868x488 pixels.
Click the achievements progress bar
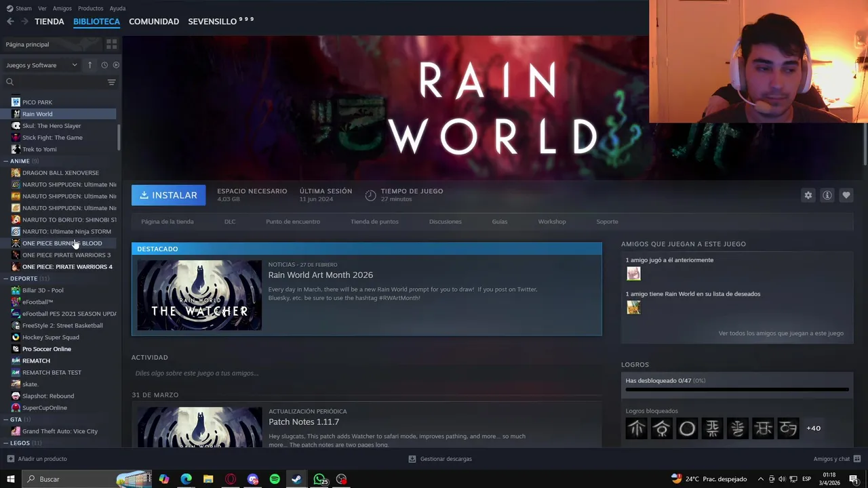[x=737, y=390]
